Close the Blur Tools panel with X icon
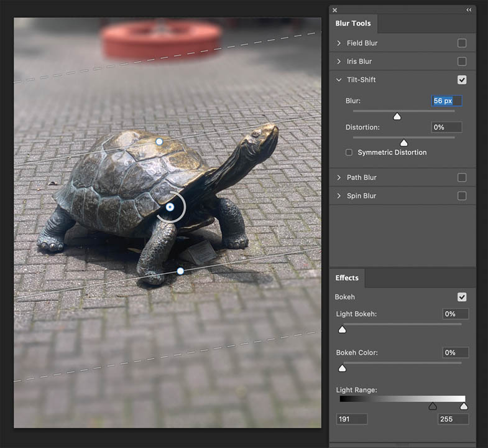Screen dimensions: 488x448 (x=334, y=10)
